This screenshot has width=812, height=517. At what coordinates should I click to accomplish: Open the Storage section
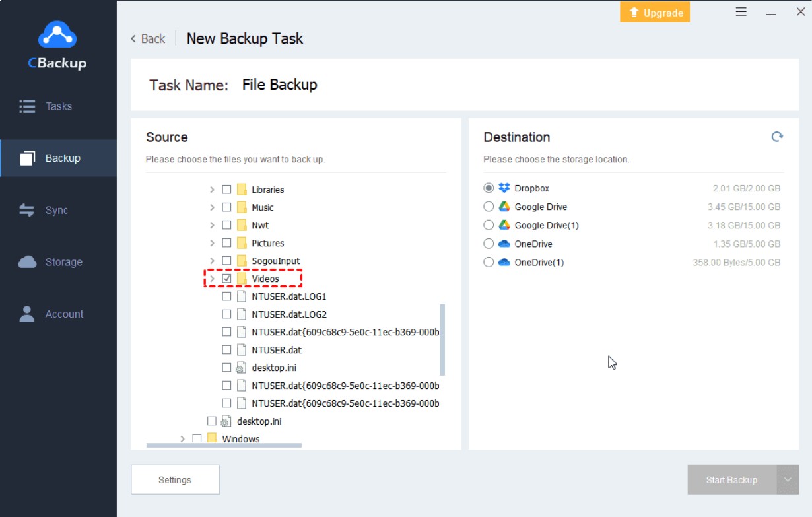pyautogui.click(x=58, y=262)
